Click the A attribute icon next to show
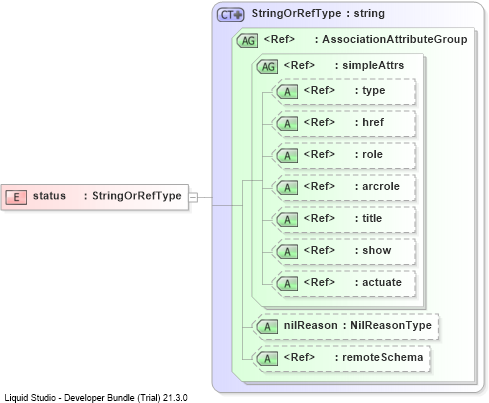 coord(287,252)
